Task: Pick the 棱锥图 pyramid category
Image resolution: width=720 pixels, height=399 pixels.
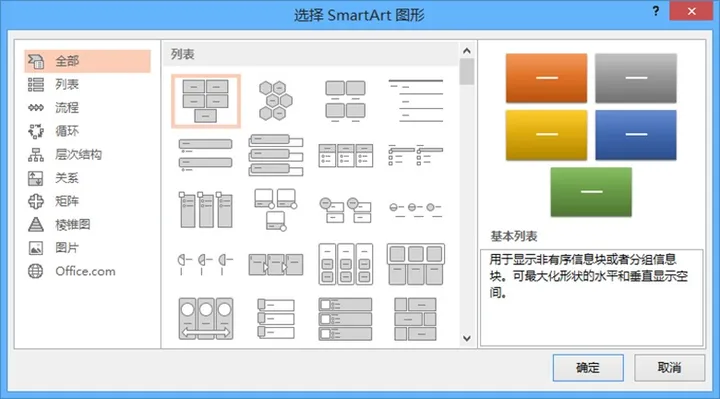Action: pos(87,225)
